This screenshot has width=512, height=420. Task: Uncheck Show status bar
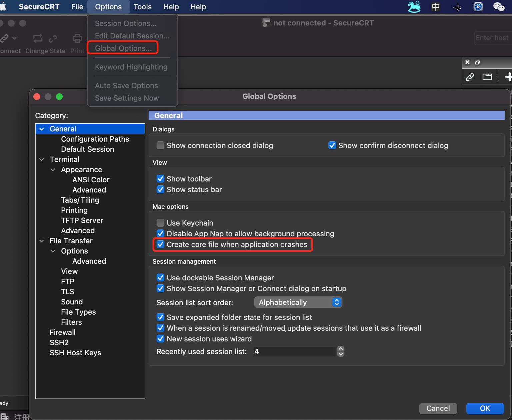160,189
